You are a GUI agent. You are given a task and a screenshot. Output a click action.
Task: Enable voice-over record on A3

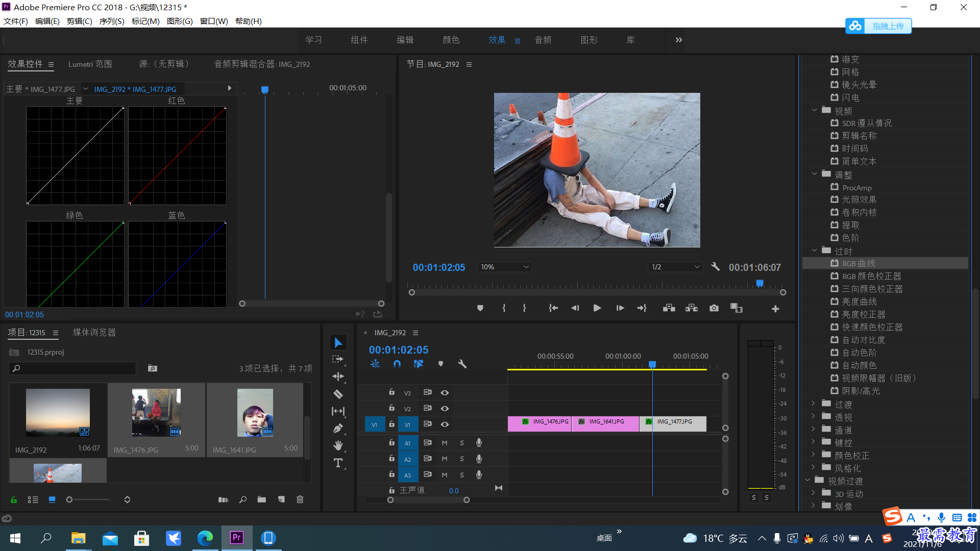point(479,475)
